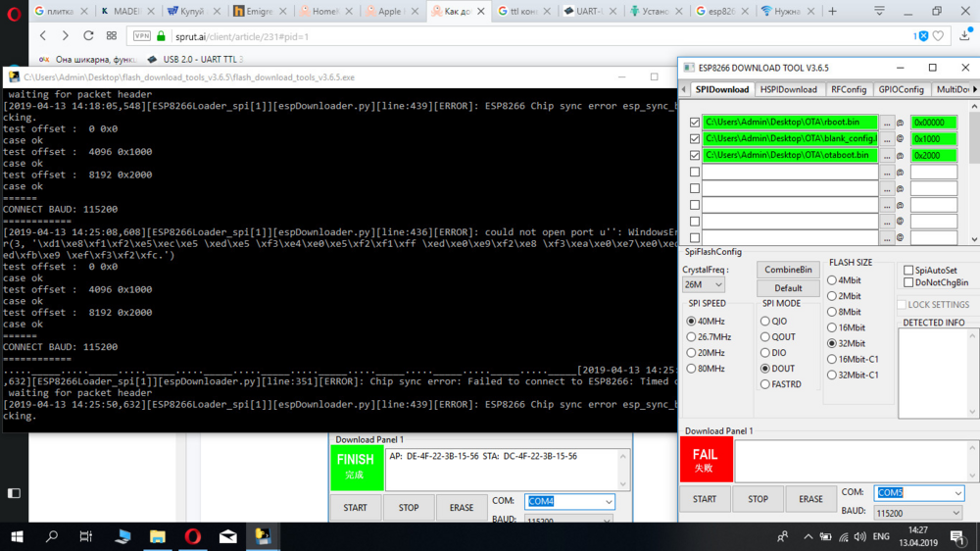Image resolution: width=980 pixels, height=551 pixels.
Task: Click the 0x00000 address field
Action: click(934, 123)
